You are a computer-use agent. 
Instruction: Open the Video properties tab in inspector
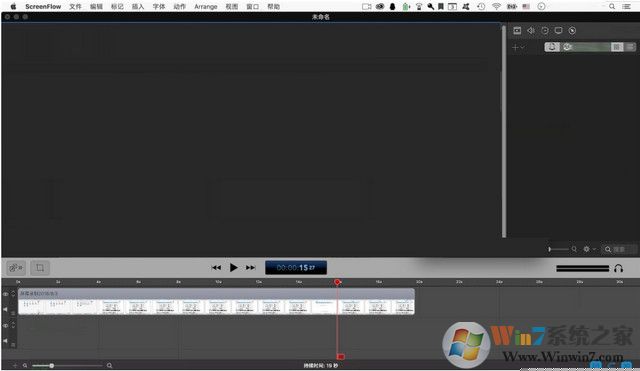pyautogui.click(x=517, y=31)
